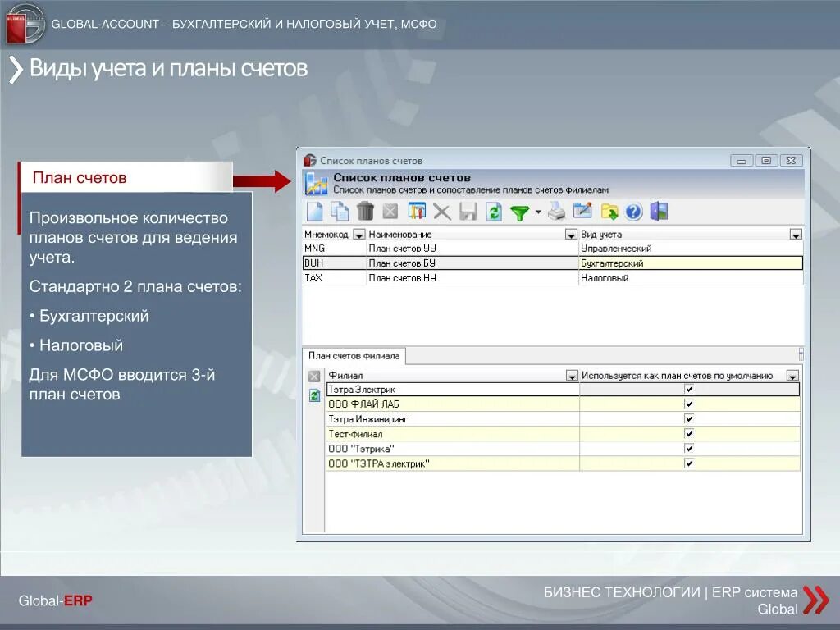Click the floppy disk Save icon
This screenshot has height=630, width=840.
[468, 212]
